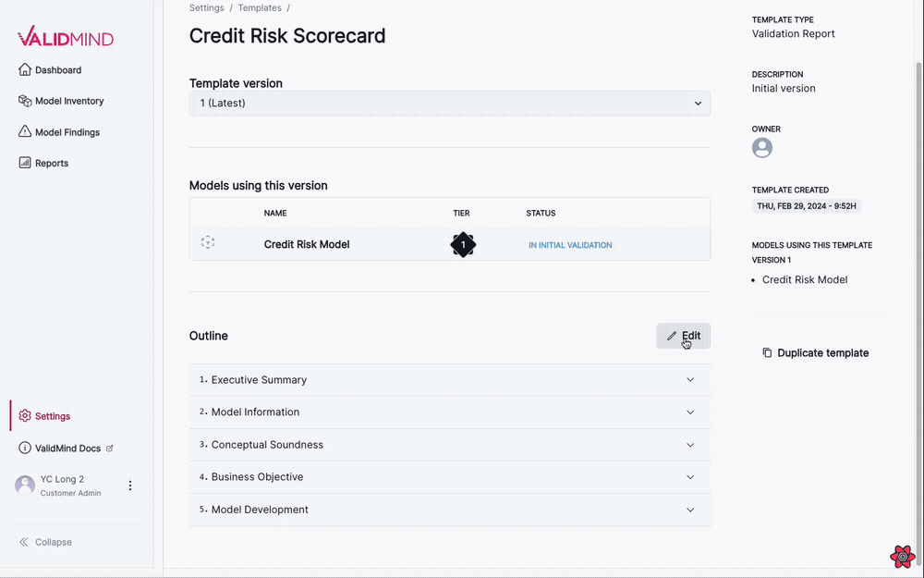This screenshot has height=578, width=924.
Task: Expand the Conceptual Soundness section
Action: click(x=690, y=445)
